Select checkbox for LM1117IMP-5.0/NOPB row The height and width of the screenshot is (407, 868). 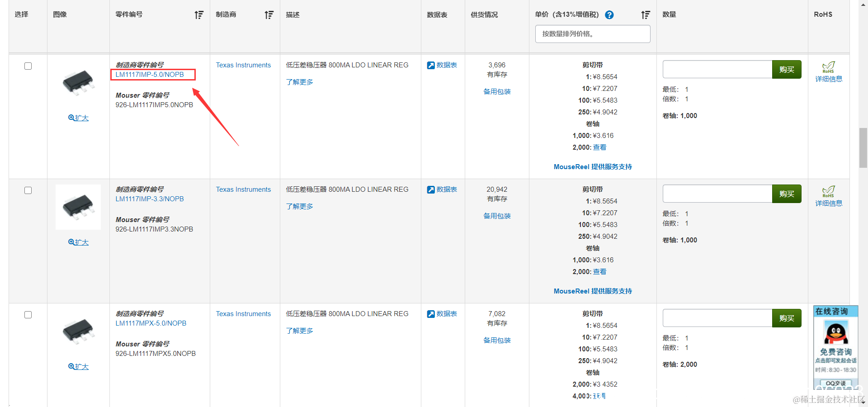tap(28, 66)
